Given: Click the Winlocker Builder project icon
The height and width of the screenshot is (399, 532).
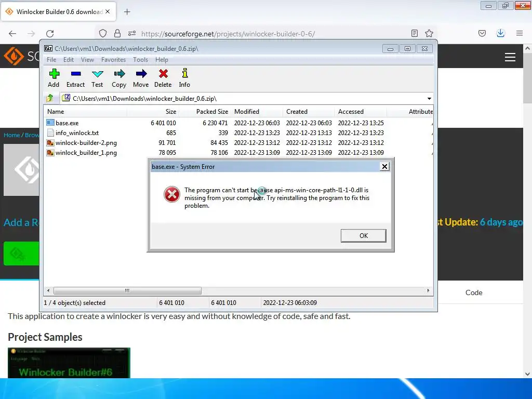Looking at the screenshot, I should (x=21, y=170).
